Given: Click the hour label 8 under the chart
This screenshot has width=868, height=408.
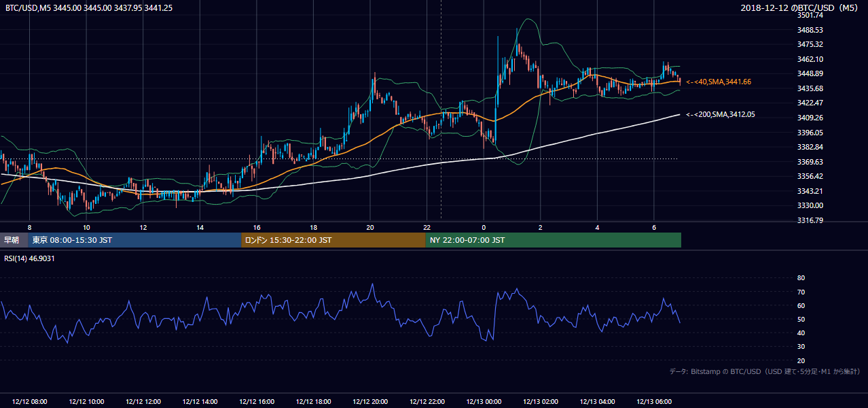Looking at the screenshot, I should tap(29, 227).
